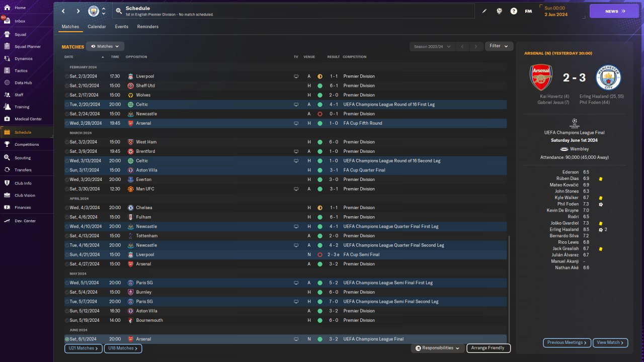Click the club switcher up/down chevron
Viewport: 644px width, 362px height.
pyautogui.click(x=104, y=11)
